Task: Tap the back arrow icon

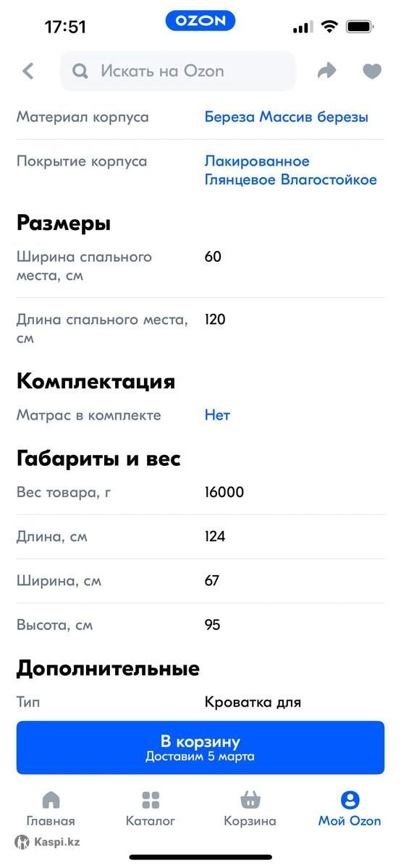Action: (28, 71)
